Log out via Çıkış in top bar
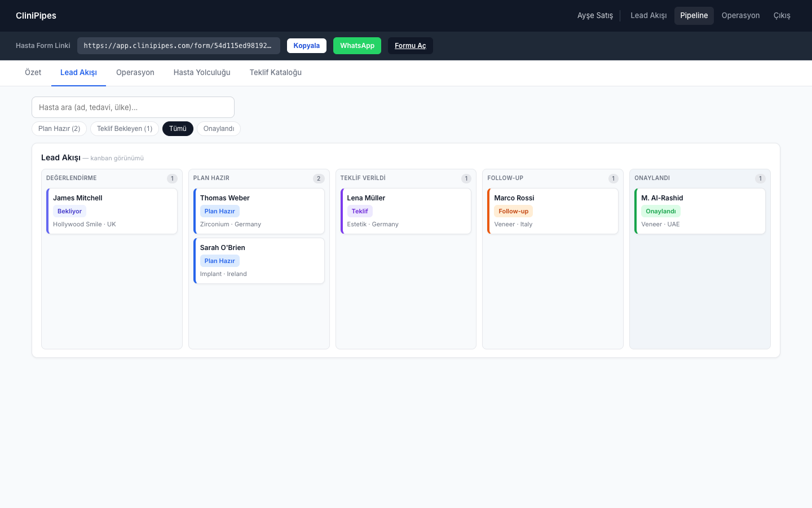The width and height of the screenshot is (812, 508). 782,16
